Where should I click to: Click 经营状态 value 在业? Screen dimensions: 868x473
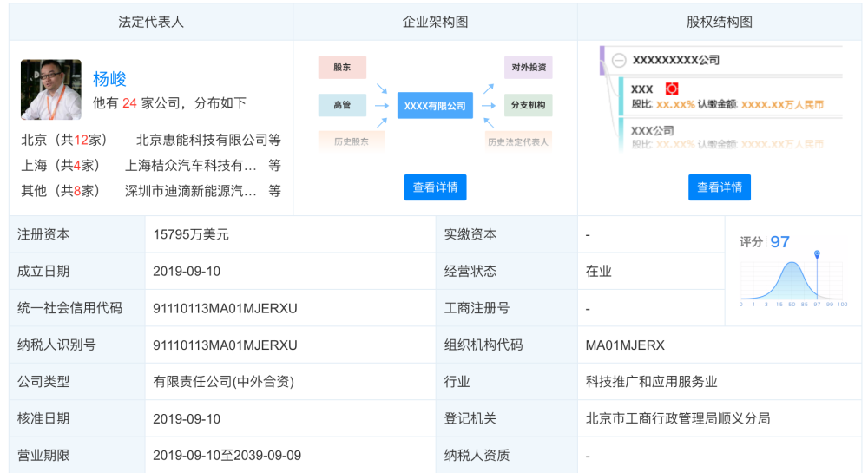598,271
